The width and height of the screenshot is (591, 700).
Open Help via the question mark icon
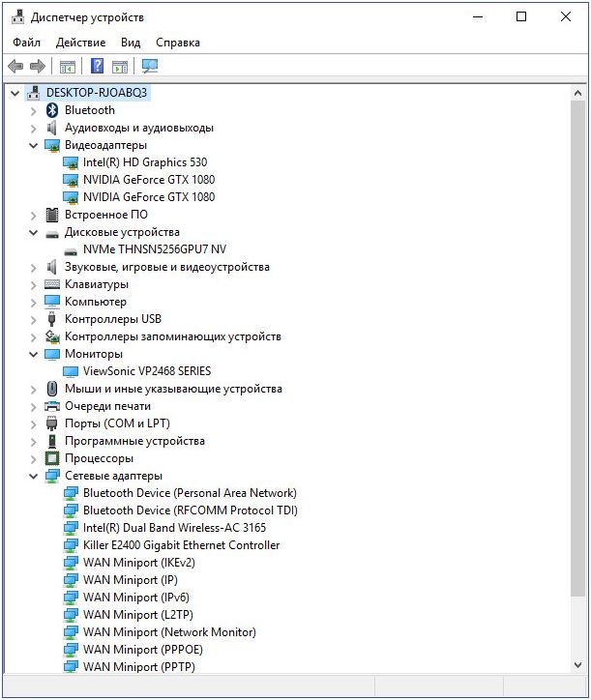pyautogui.click(x=97, y=66)
